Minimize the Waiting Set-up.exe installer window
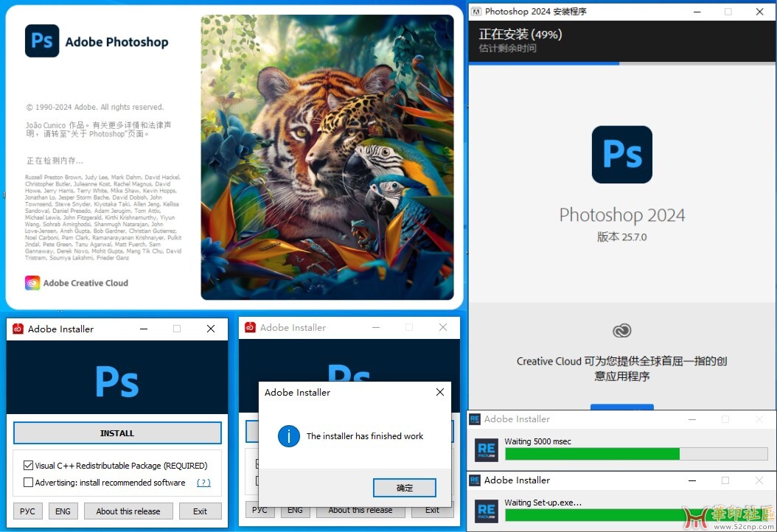This screenshot has width=777, height=532. coord(692,480)
